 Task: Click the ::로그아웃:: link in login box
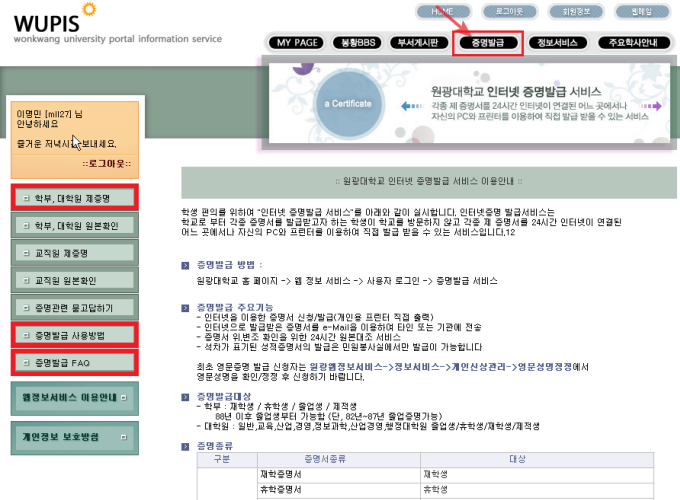(x=107, y=163)
